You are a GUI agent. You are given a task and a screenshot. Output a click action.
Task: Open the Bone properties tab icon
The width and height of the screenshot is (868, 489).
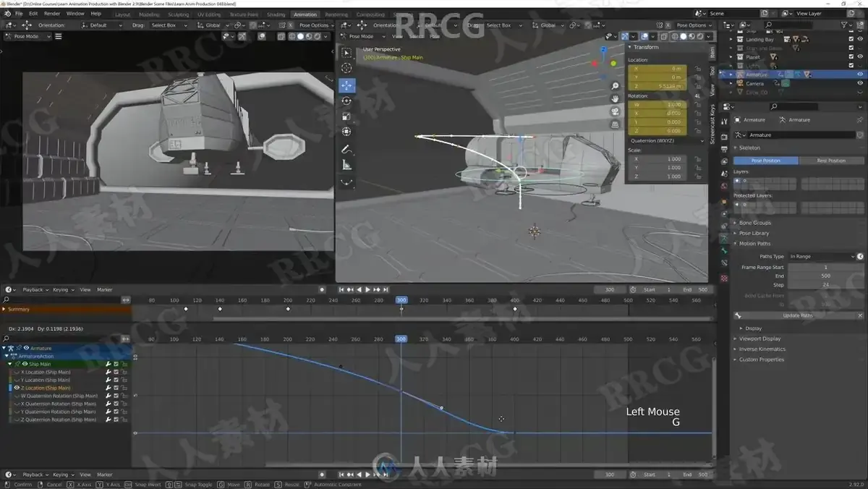(724, 252)
